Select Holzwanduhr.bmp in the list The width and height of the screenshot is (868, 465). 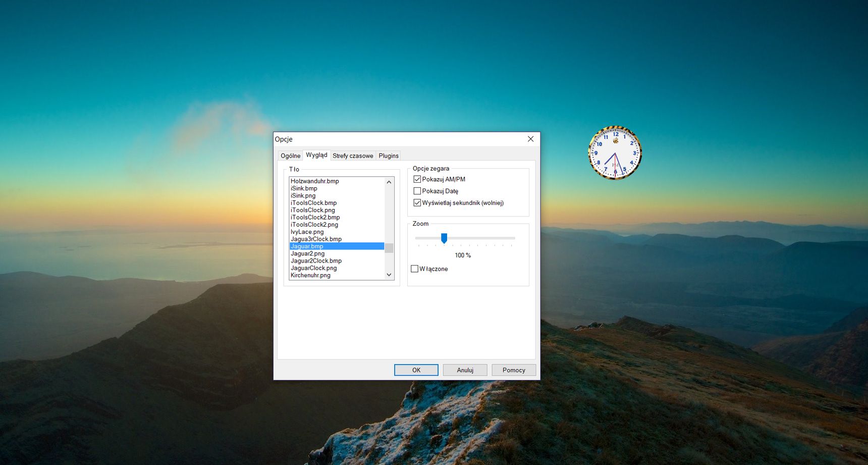[x=337, y=181]
